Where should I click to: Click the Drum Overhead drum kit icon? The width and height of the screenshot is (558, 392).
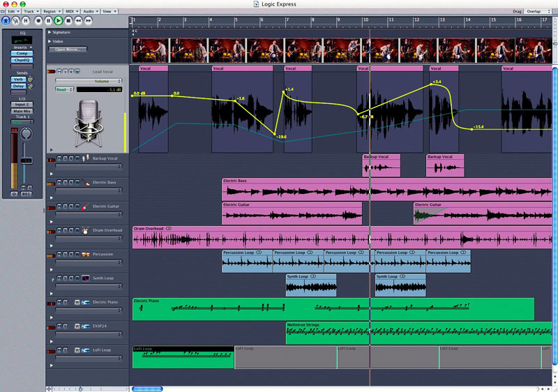pos(85,230)
